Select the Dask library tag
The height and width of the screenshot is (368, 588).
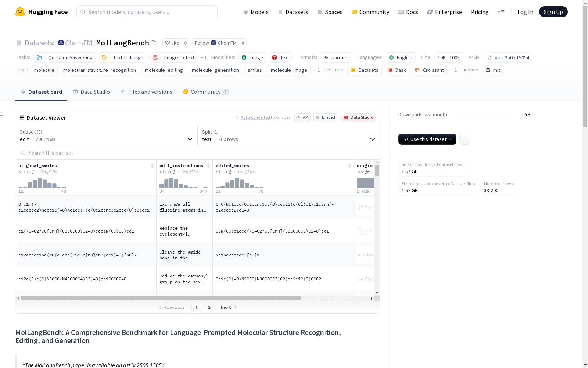pyautogui.click(x=397, y=70)
